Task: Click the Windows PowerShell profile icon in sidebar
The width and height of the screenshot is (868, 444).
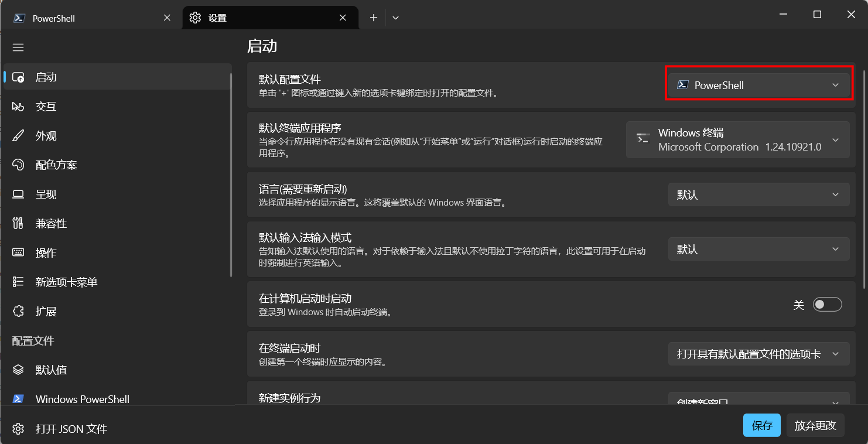Action: click(18, 399)
